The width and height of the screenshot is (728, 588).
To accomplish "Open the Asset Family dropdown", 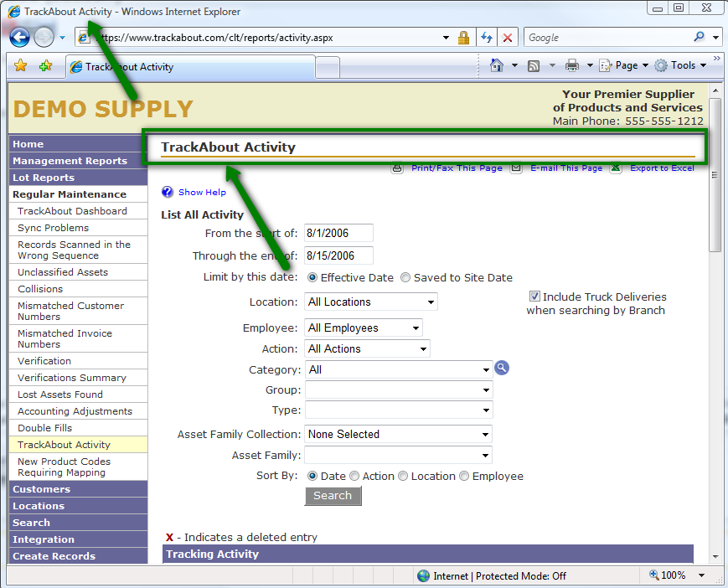I will click(399, 456).
